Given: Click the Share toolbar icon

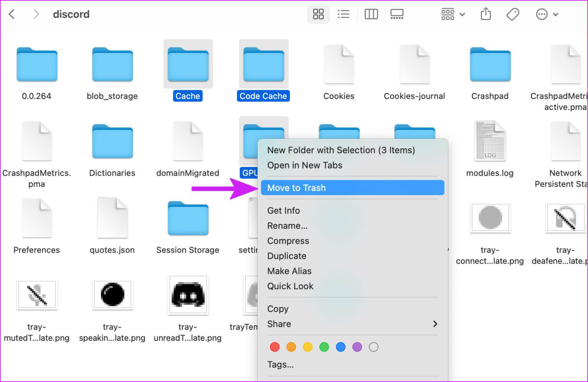Looking at the screenshot, I should (x=485, y=14).
